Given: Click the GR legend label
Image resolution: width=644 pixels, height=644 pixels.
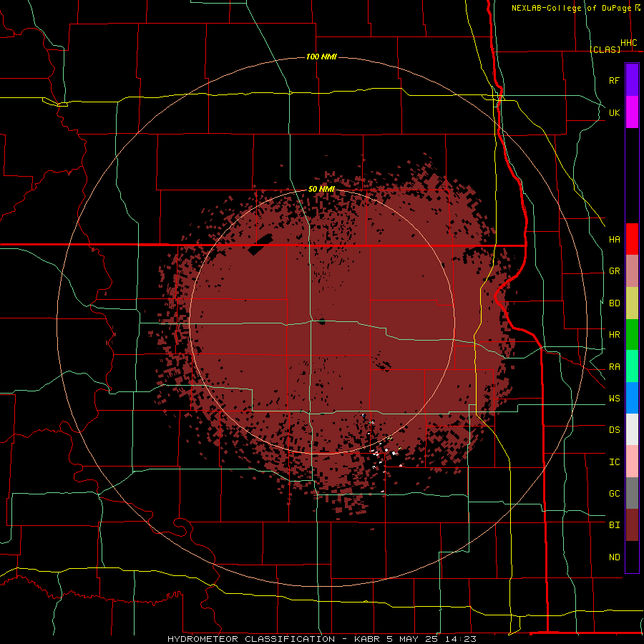Looking at the screenshot, I should point(614,271).
